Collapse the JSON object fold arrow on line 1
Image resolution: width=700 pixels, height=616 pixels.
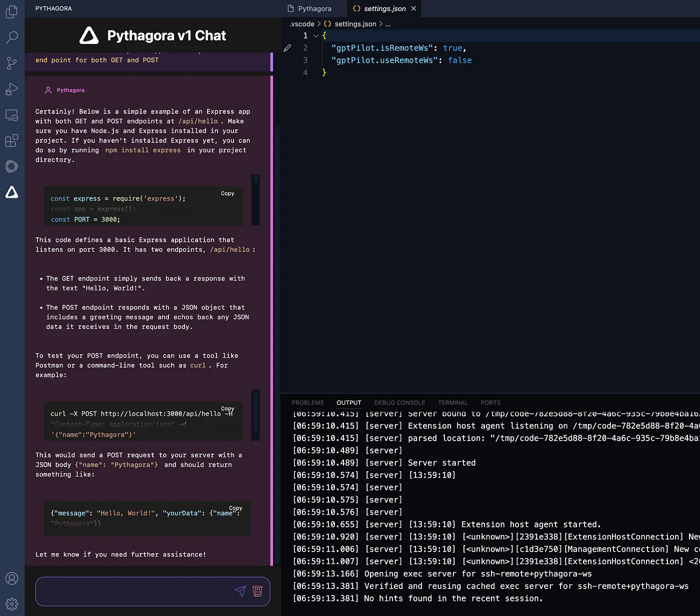point(315,36)
